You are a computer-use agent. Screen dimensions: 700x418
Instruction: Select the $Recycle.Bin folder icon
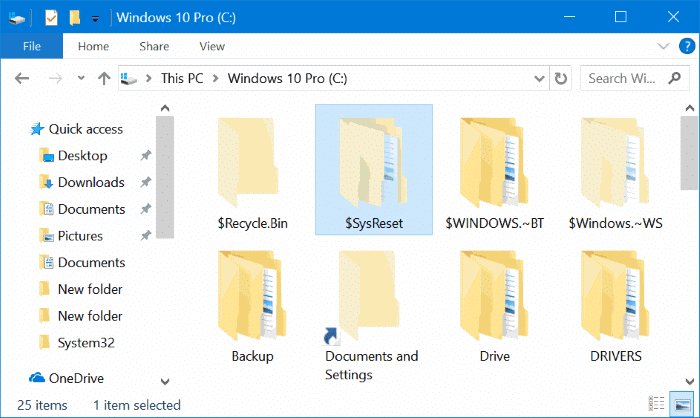[x=248, y=163]
